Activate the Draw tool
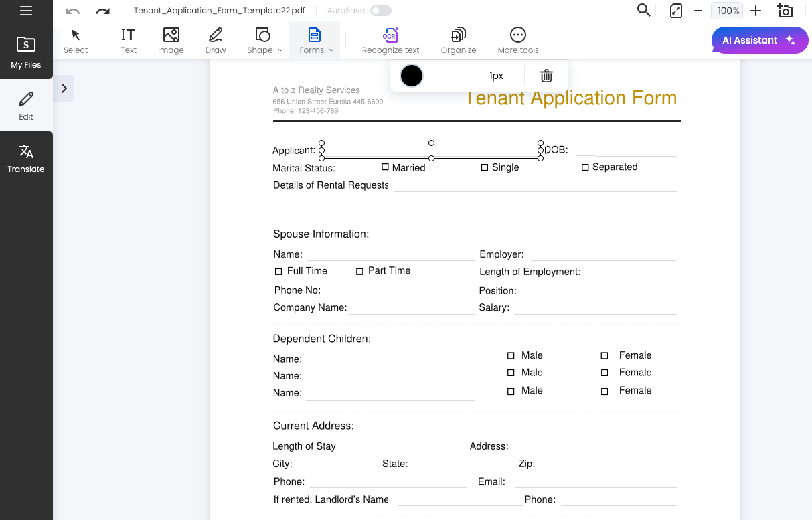This screenshot has height=520, width=812. (216, 41)
